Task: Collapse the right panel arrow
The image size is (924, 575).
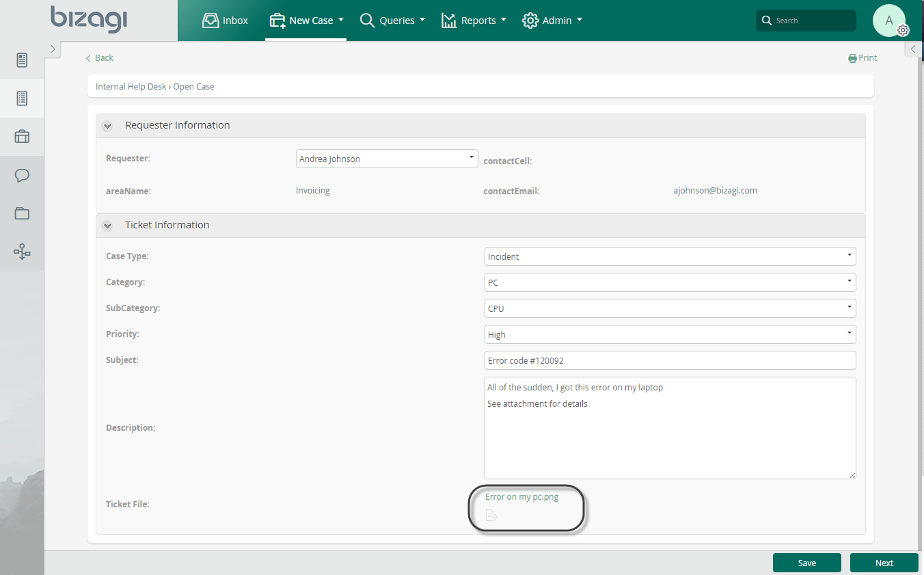Action: point(914,49)
